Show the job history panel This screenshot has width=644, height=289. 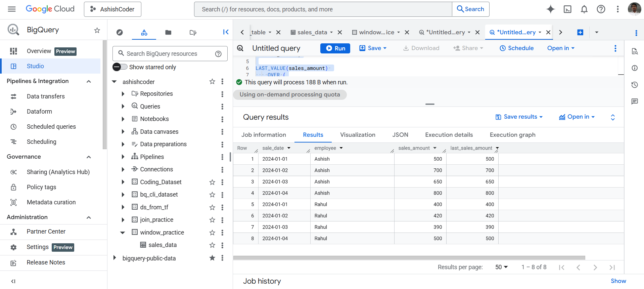tap(618, 281)
